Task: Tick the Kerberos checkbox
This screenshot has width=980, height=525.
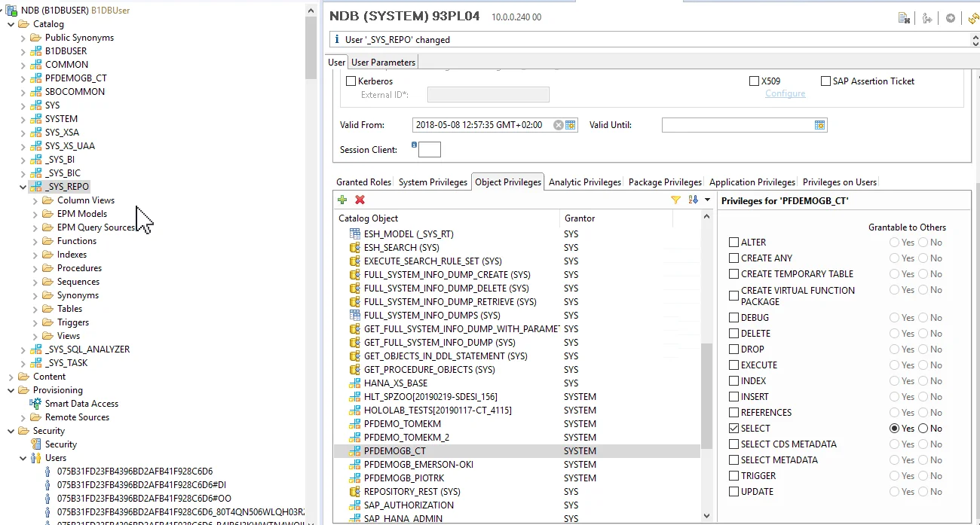Action: tap(351, 81)
